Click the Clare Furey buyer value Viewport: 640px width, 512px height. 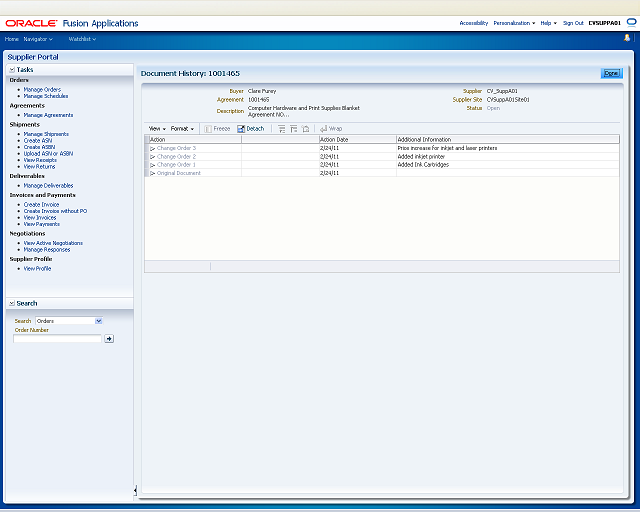point(262,91)
